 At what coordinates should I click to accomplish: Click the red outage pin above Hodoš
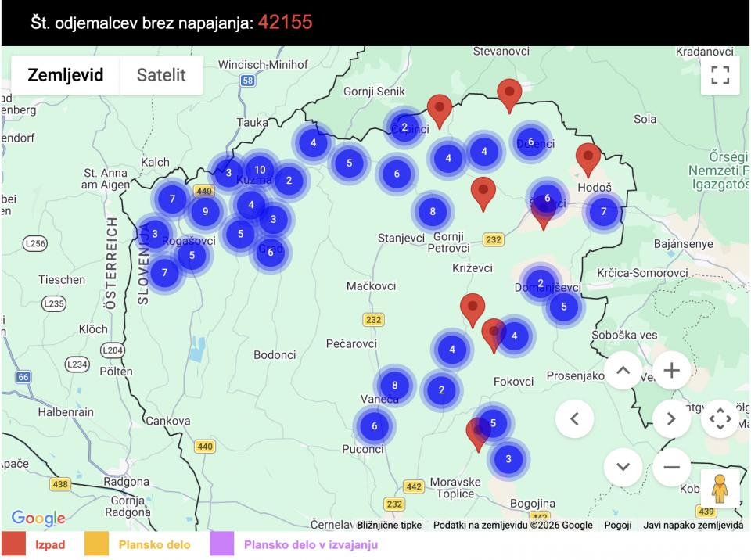(x=588, y=157)
